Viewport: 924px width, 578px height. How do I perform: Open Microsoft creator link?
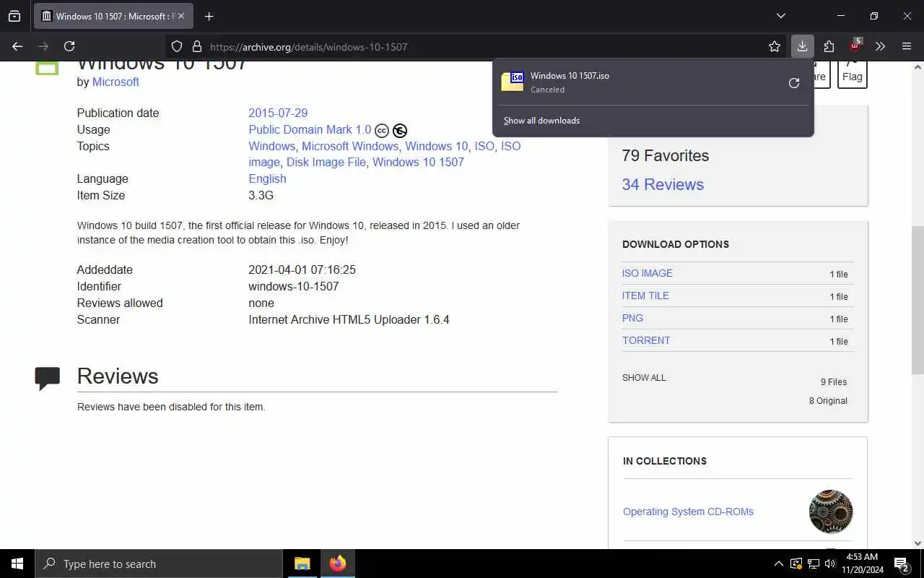coord(115,82)
